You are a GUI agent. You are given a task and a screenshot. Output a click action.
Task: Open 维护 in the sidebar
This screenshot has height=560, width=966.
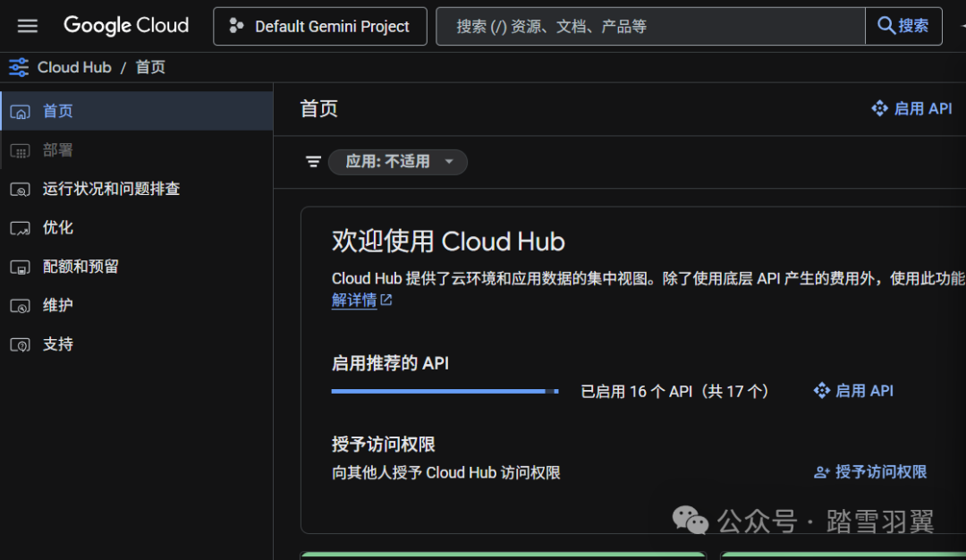(137, 305)
